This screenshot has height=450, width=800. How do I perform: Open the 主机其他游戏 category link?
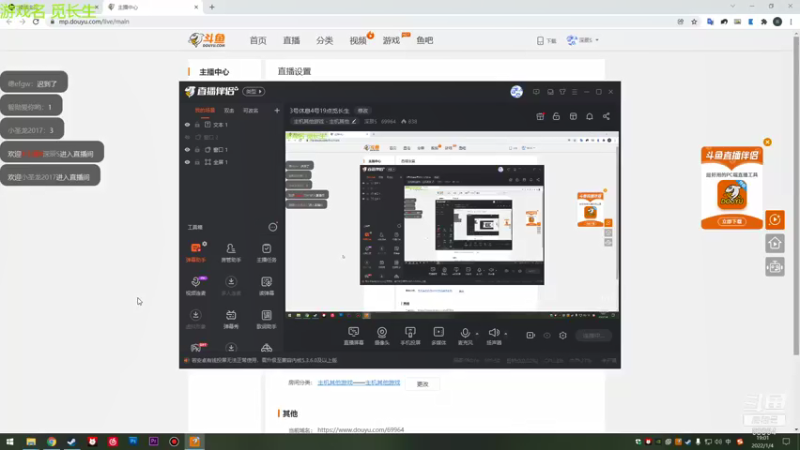point(359,383)
